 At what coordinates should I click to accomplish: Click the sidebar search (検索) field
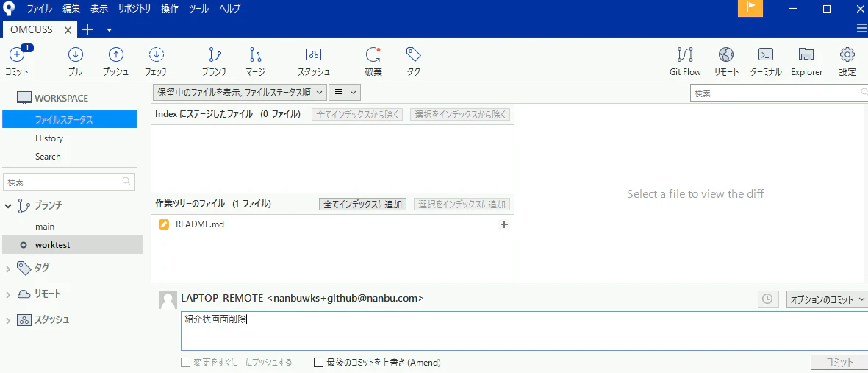pos(69,182)
